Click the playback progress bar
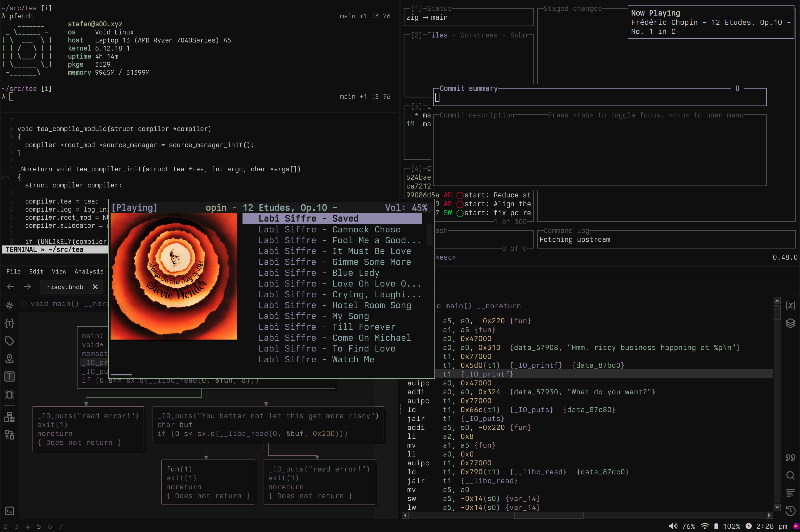 121,375
